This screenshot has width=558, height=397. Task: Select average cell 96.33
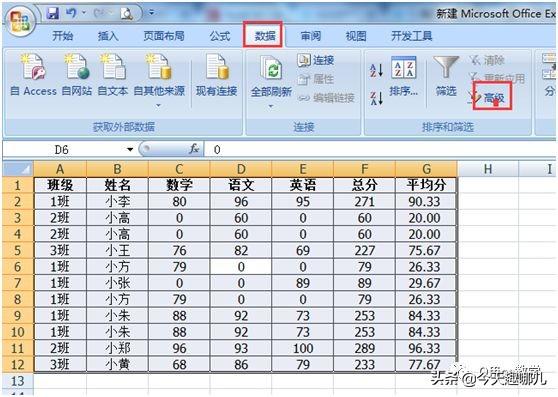click(426, 348)
